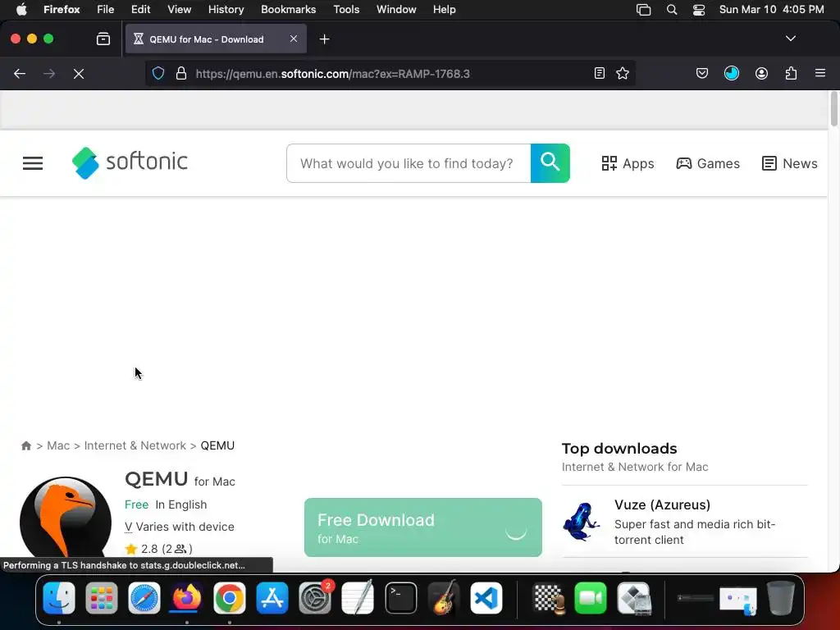Open the View menu
Viewport: 840px width, 630px height.
coord(179,9)
